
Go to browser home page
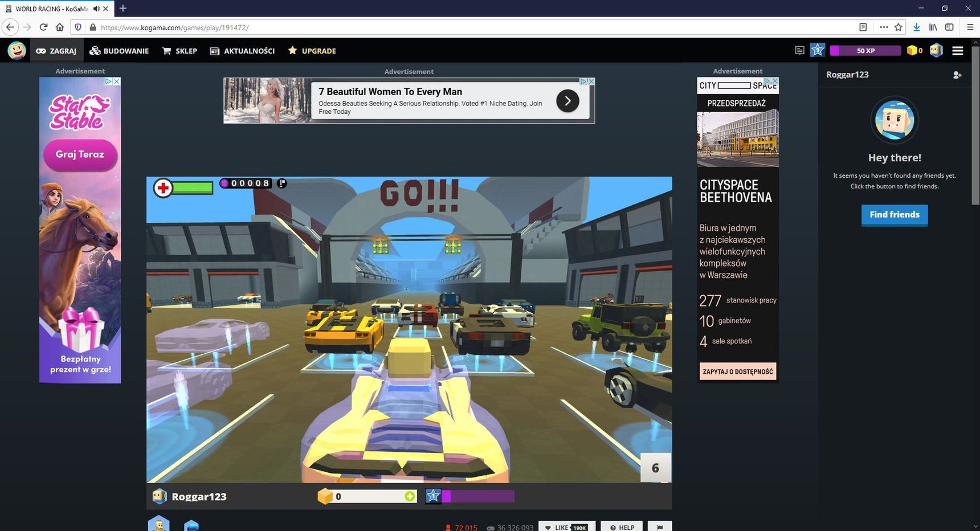[x=59, y=27]
